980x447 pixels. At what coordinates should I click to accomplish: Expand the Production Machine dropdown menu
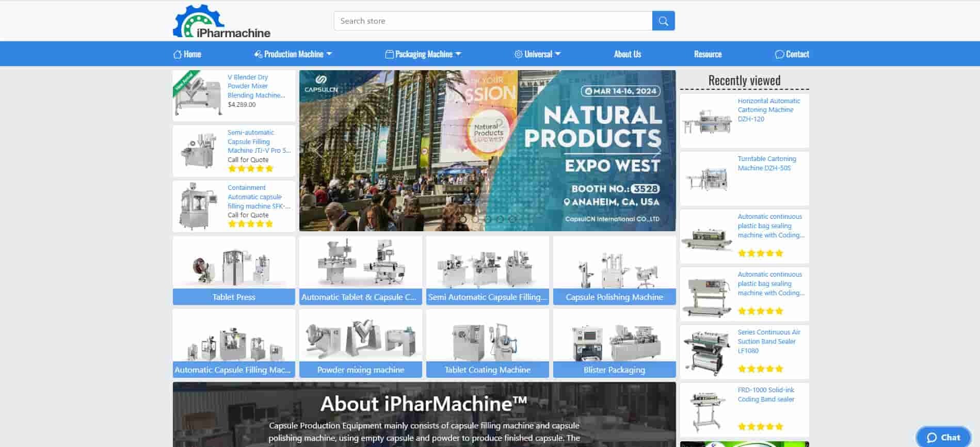(x=293, y=54)
